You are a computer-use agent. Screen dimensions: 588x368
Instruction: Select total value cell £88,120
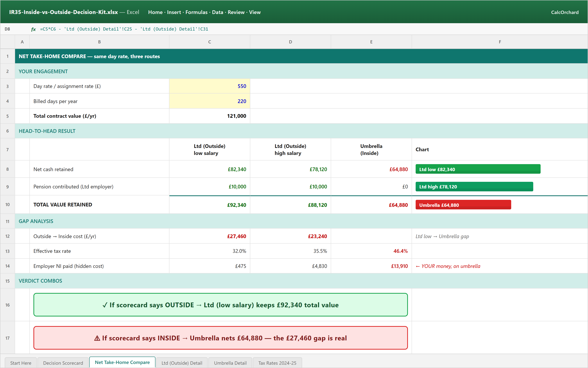tap(290, 205)
